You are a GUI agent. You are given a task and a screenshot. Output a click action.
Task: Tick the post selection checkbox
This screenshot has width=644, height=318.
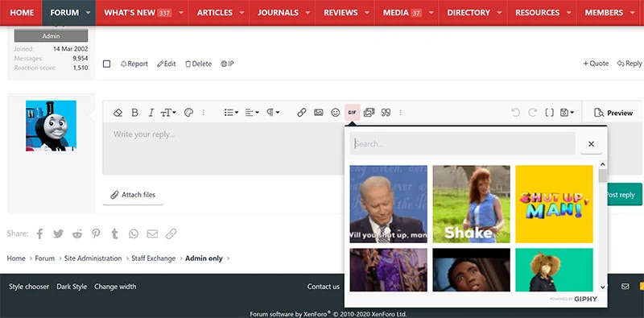tap(107, 64)
